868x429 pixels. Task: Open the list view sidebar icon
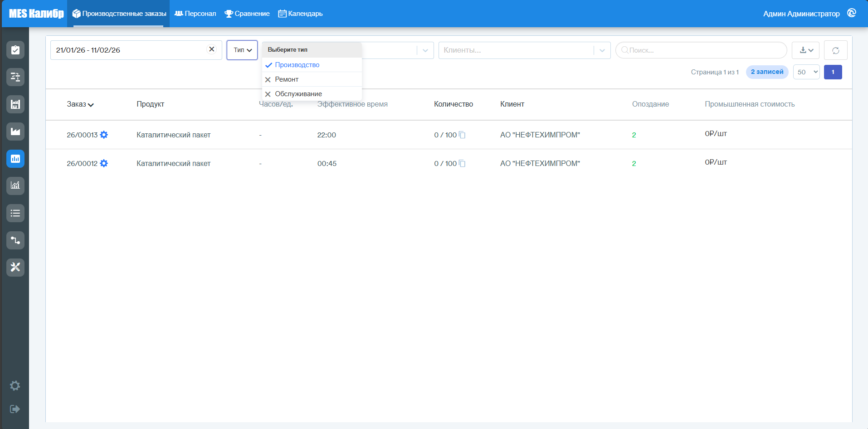(x=15, y=213)
